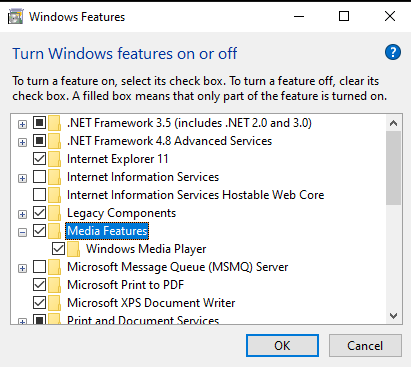411x367 pixels.
Task: Click folder icon beside Media Features
Action: (x=54, y=231)
